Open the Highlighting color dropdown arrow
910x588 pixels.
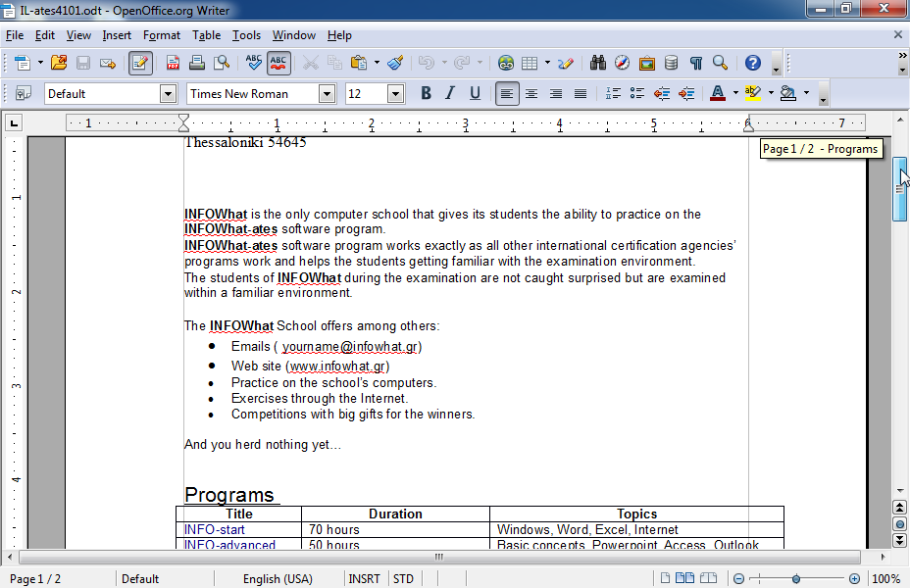pos(771,93)
